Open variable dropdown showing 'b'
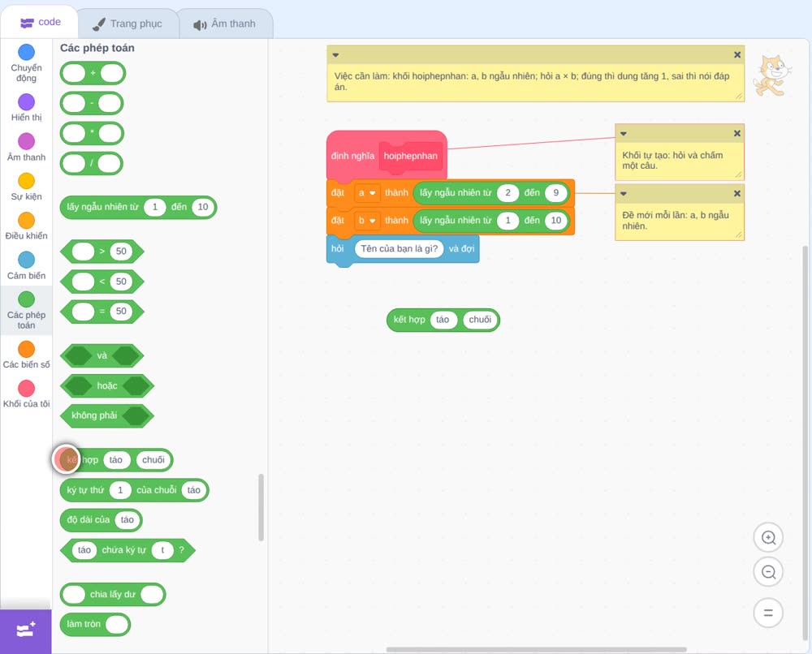 tap(367, 221)
